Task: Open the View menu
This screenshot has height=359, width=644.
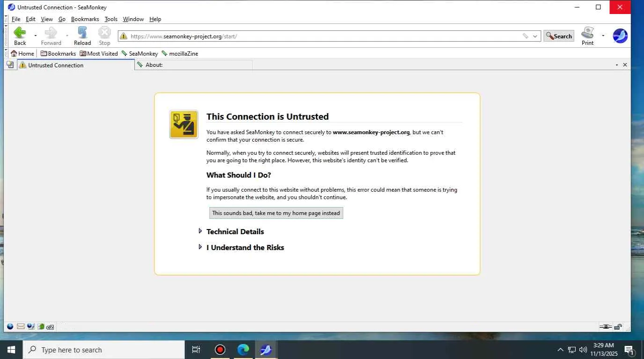Action: tap(47, 19)
